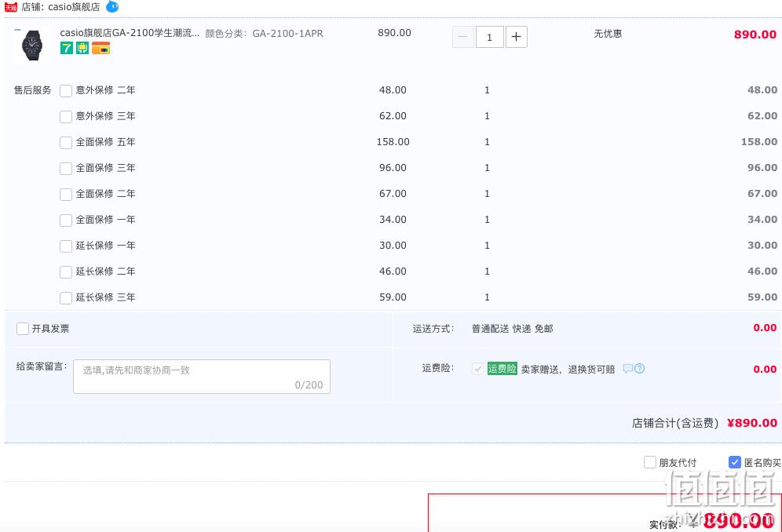
Task: Toggle the 运费险 freight insurance checkbox
Action: click(478, 369)
